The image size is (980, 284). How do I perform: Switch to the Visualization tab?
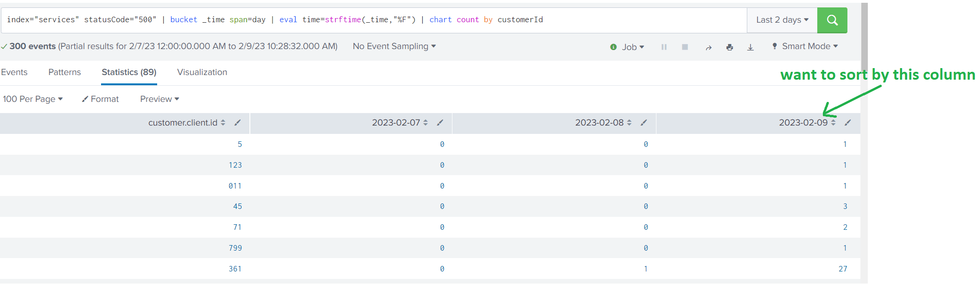point(202,72)
